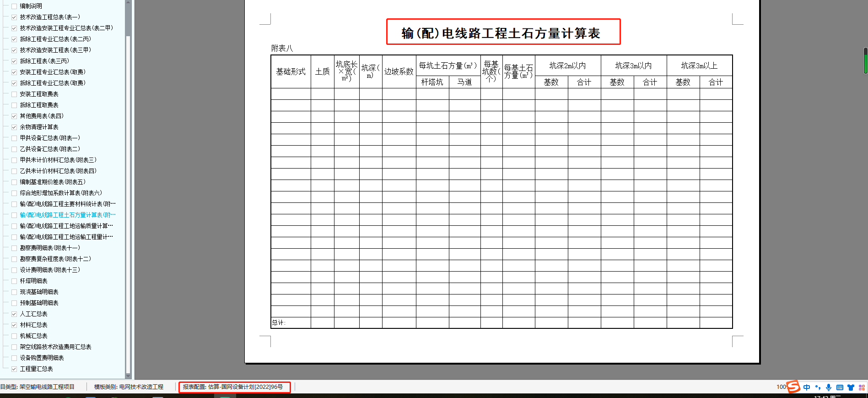The height and width of the screenshot is (398, 868).
Task: Select 乙供设备汇总表(附表二) in list
Action: coord(50,149)
